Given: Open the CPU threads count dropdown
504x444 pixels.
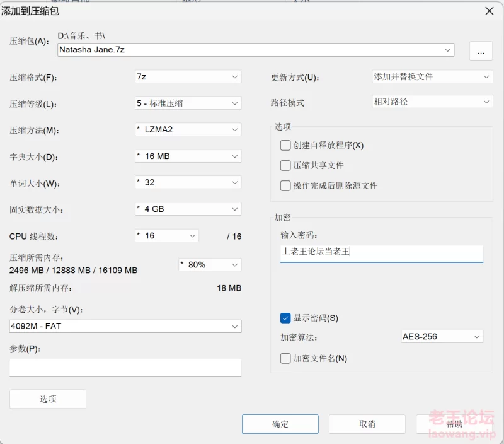Looking at the screenshot, I should point(167,236).
